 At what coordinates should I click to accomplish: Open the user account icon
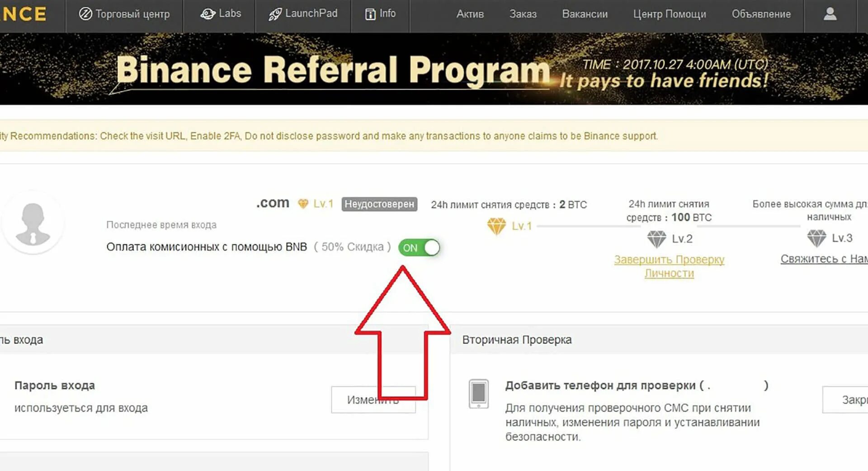pyautogui.click(x=830, y=14)
